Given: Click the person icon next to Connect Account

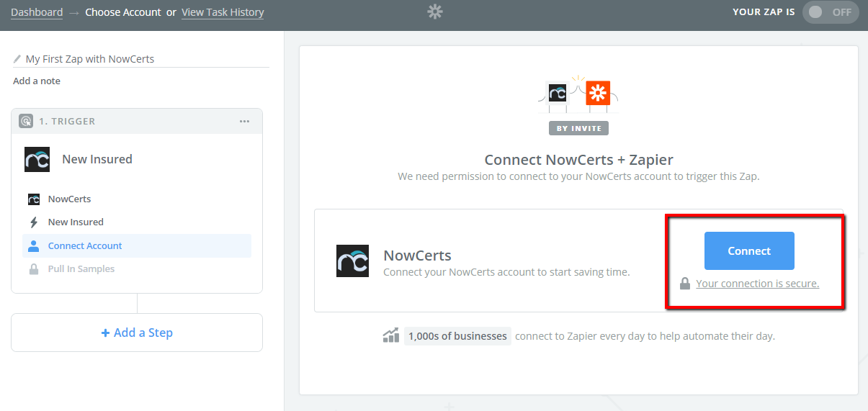Looking at the screenshot, I should (33, 245).
